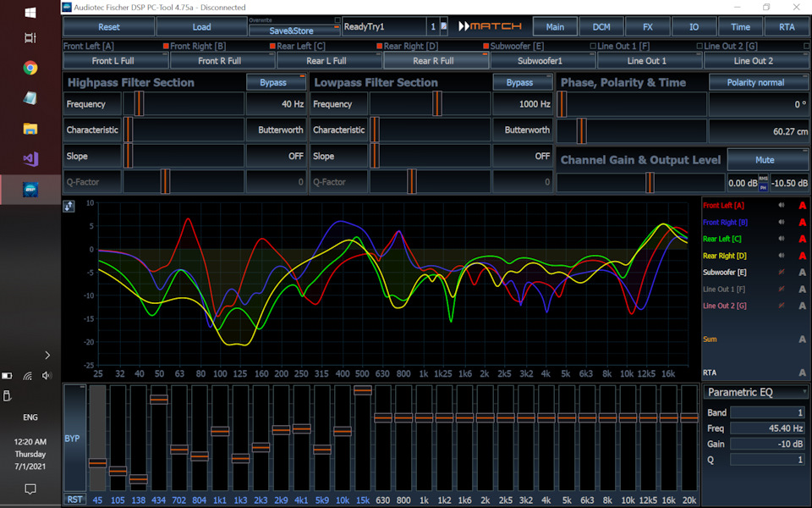Click the red A icon for Front Right [B]

pos(802,223)
